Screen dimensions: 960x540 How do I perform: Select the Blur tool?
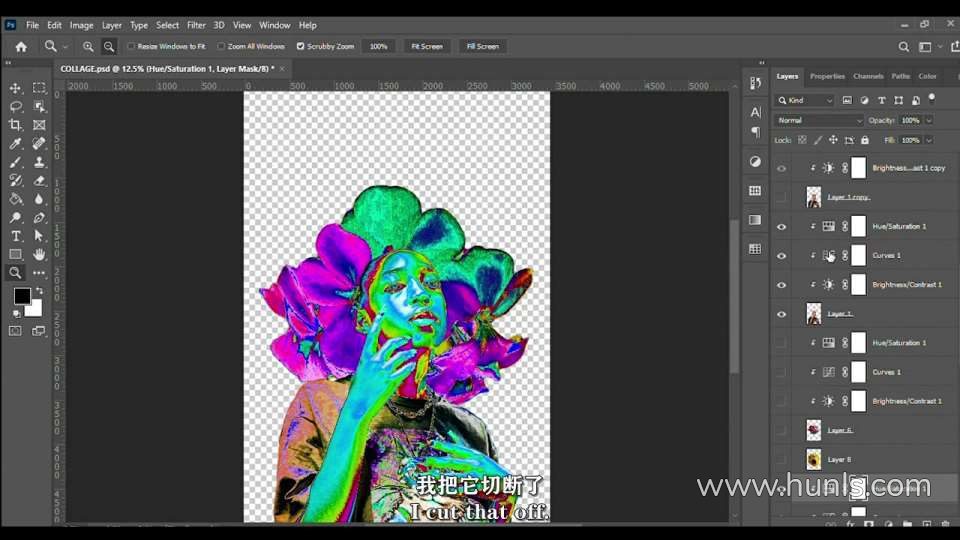(x=39, y=199)
